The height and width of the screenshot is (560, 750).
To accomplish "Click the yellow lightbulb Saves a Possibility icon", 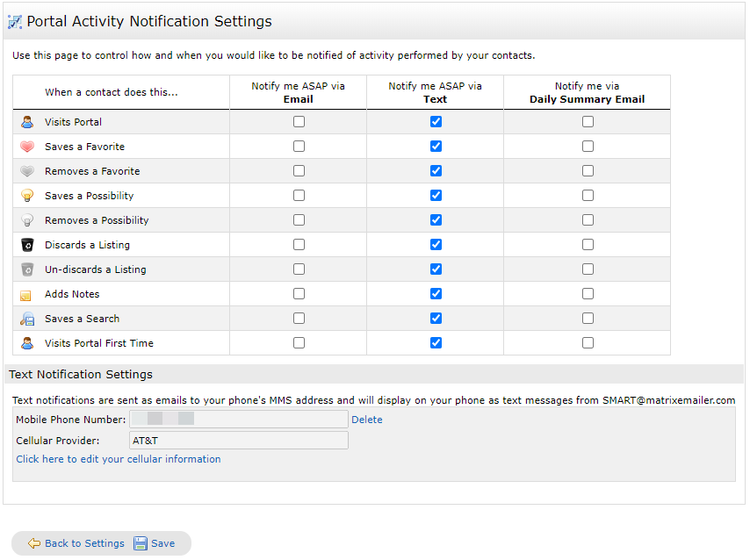I will tap(26, 196).
